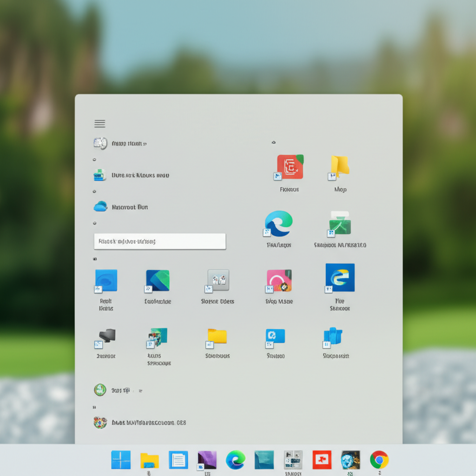
Task: Click the search input field in the Start menu
Action: pyautogui.click(x=159, y=241)
